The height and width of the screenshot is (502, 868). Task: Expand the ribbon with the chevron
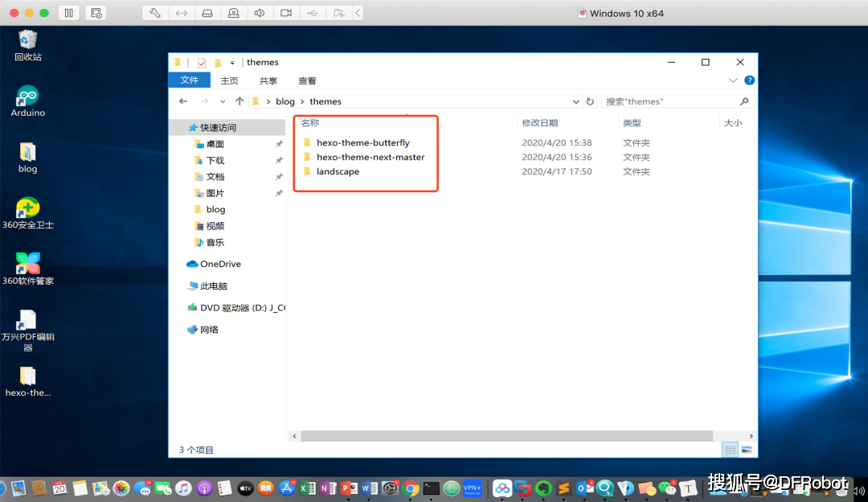click(733, 80)
